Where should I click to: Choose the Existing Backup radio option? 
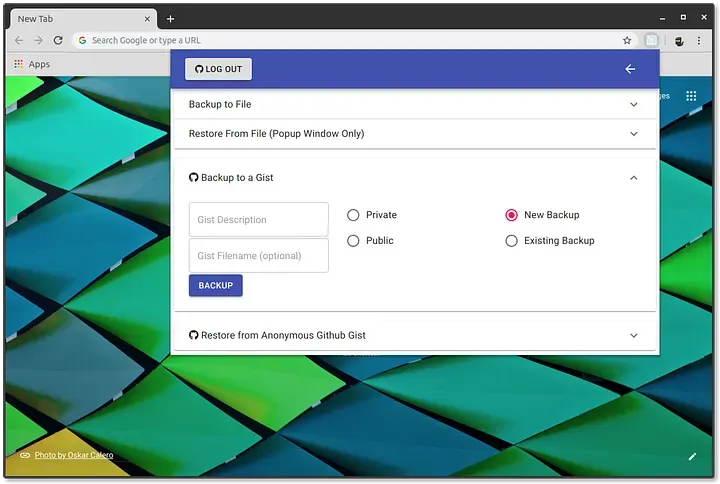(x=512, y=241)
